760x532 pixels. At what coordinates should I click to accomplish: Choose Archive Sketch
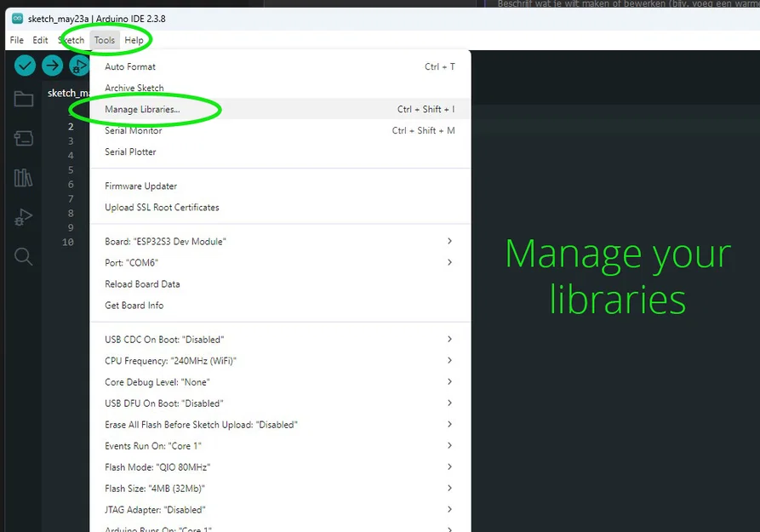pos(280,88)
